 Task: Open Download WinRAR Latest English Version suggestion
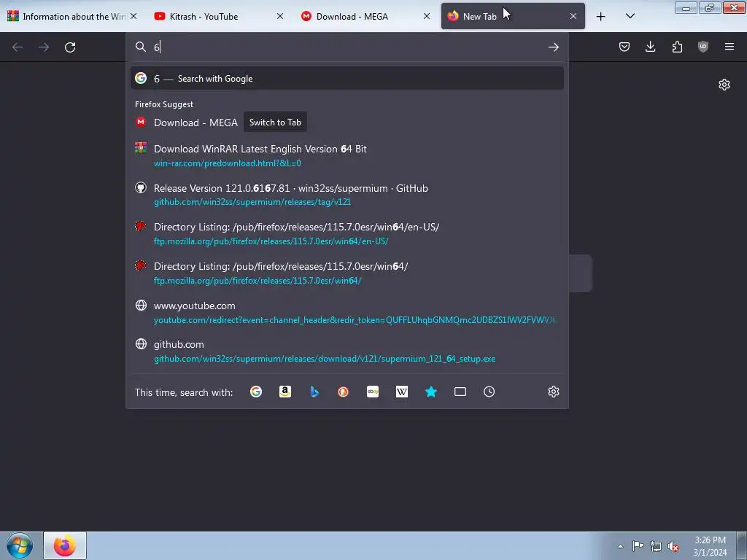(347, 155)
